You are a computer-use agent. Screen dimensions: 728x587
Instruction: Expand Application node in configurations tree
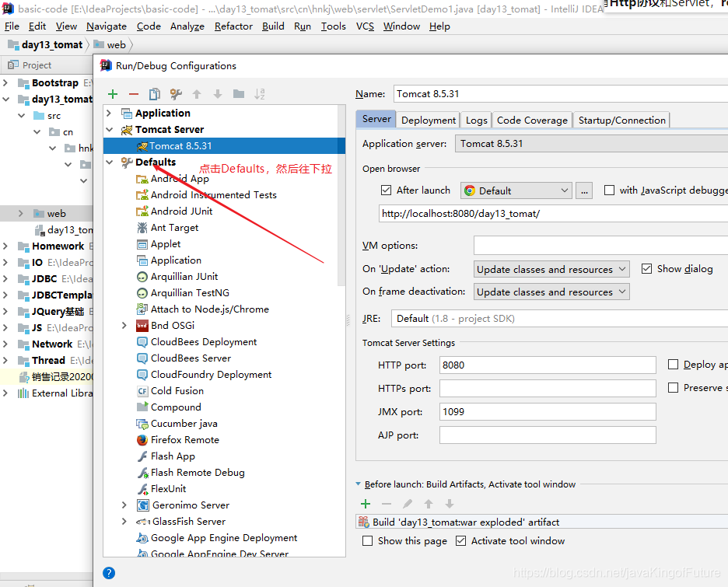coord(110,114)
